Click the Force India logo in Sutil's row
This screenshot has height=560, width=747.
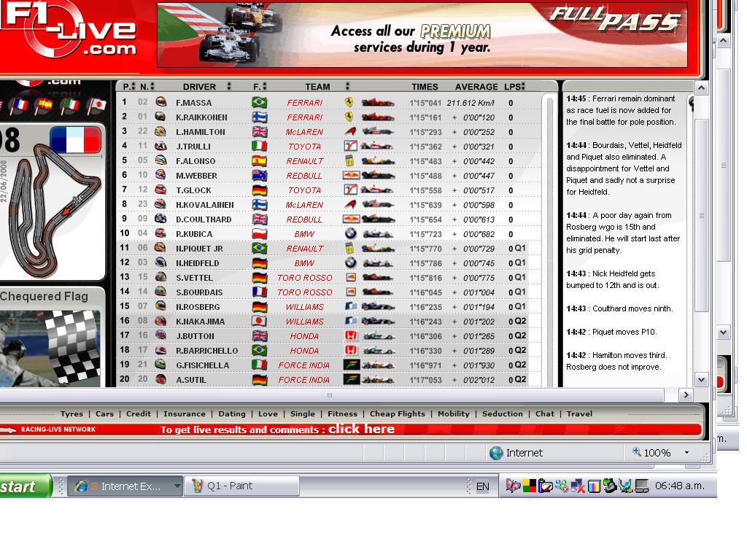point(350,380)
